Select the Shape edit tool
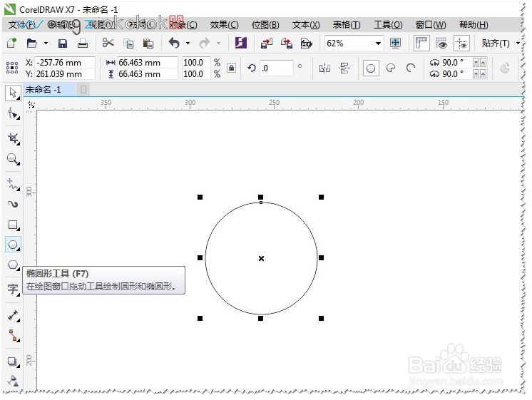532x400 pixels. 13,113
